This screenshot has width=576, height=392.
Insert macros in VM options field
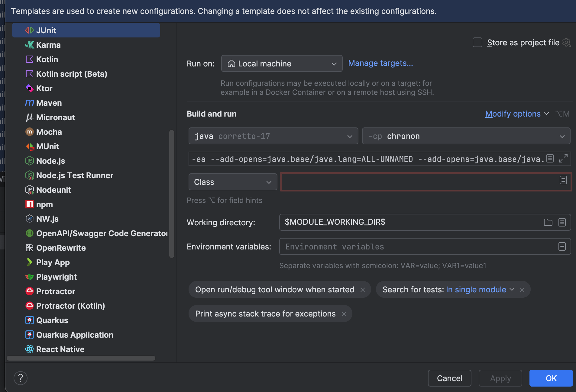(550, 158)
